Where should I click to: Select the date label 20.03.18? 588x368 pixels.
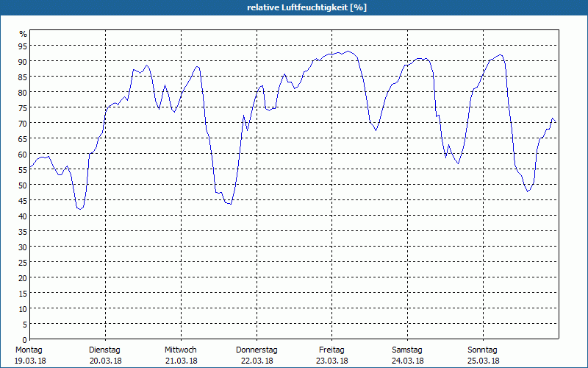[106, 361]
